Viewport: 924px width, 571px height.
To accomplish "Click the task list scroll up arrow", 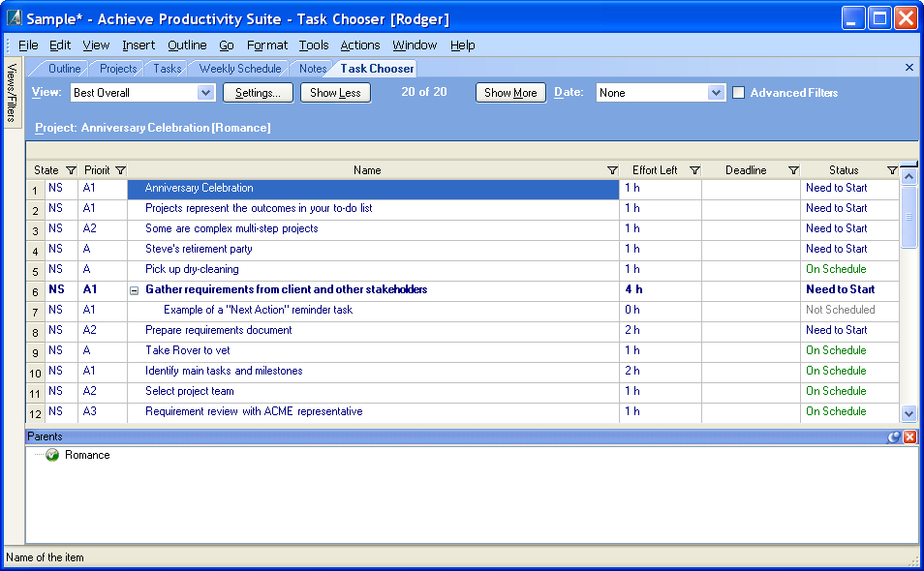I will (909, 176).
